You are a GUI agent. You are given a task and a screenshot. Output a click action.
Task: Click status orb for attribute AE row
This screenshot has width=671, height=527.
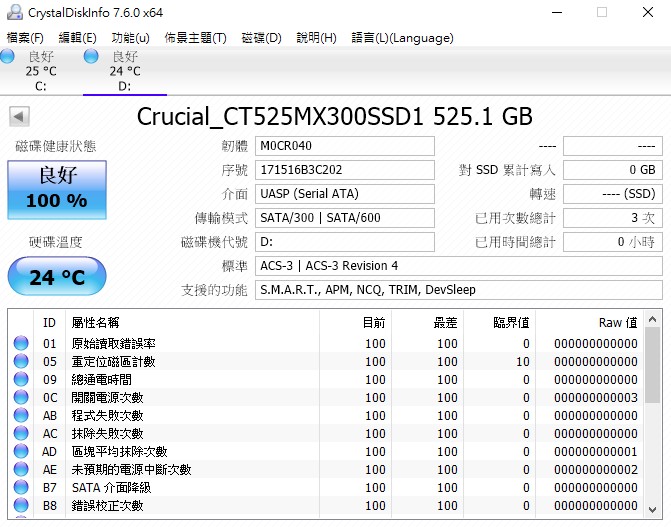21,469
